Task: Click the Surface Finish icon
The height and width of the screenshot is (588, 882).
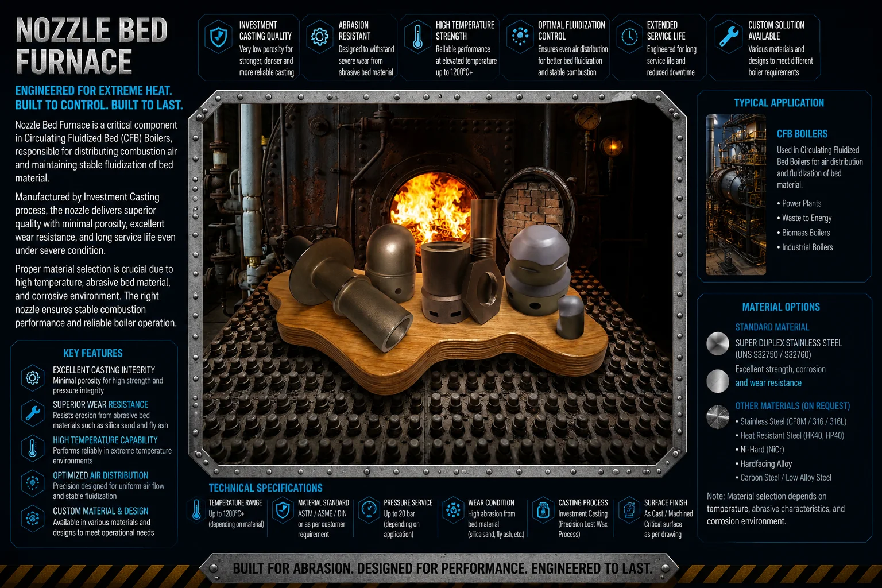Action: point(629,509)
